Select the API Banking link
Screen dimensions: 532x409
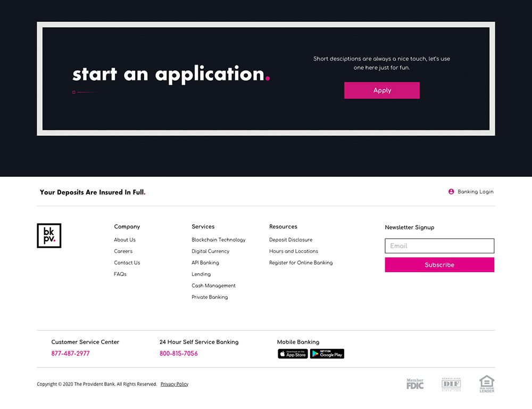(x=205, y=263)
